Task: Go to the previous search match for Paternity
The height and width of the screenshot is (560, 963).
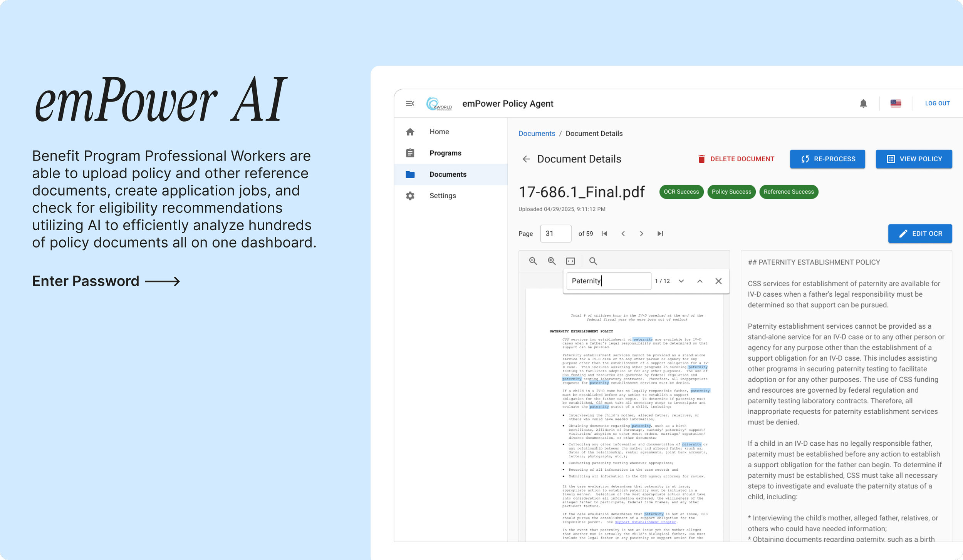Action: (700, 281)
